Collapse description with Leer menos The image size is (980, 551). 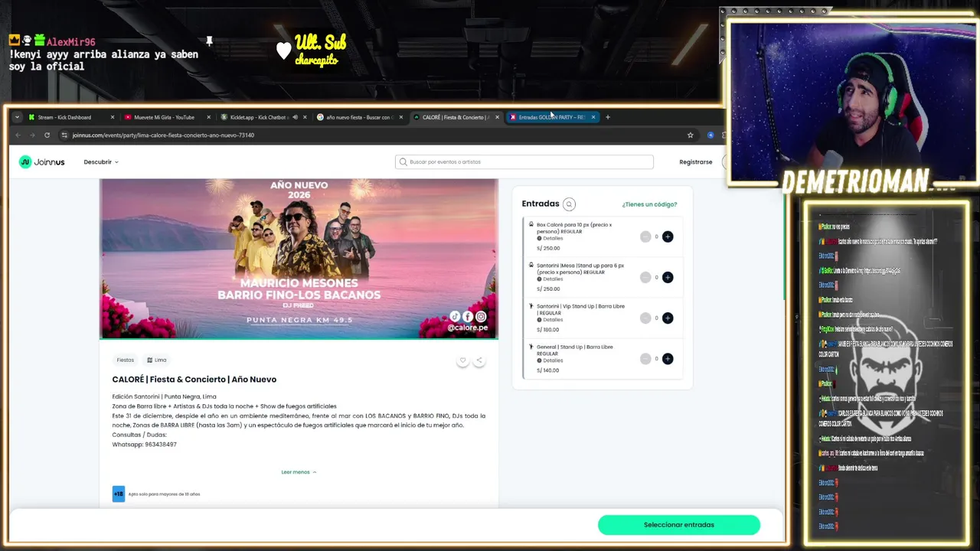[299, 472]
